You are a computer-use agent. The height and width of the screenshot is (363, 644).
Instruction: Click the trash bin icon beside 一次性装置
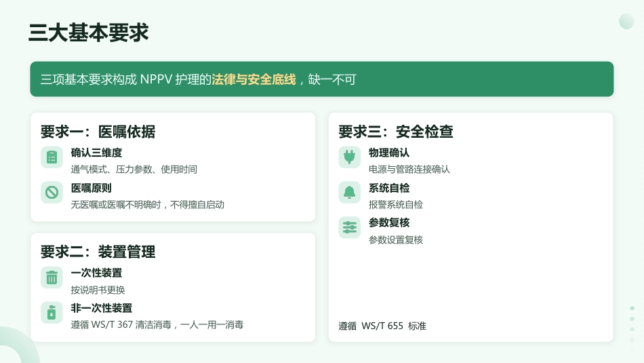[52, 278]
